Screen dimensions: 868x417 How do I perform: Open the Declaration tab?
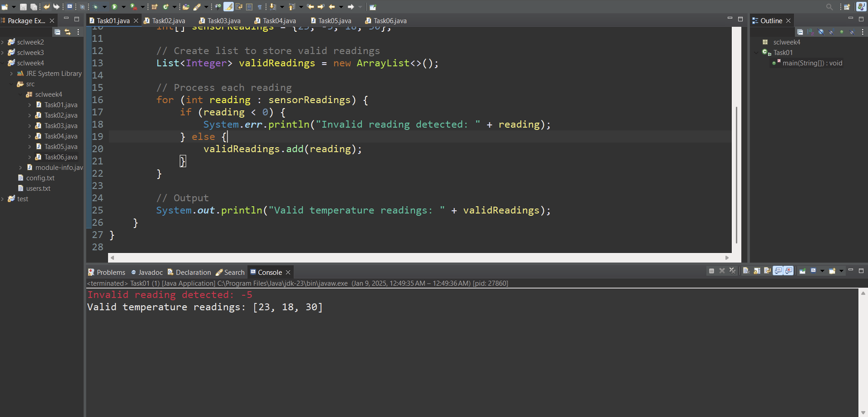pyautogui.click(x=189, y=272)
